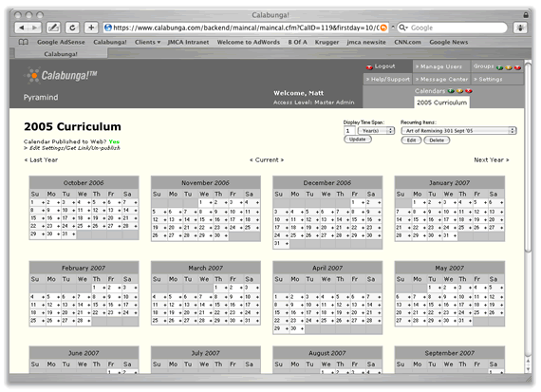
Task: Click the plus dot beside March 22
Action: click(x=226, y=312)
